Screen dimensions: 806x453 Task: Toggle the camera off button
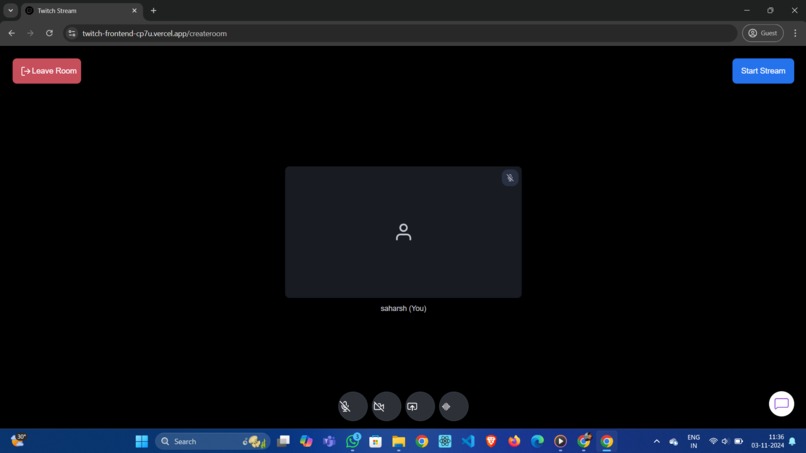386,406
